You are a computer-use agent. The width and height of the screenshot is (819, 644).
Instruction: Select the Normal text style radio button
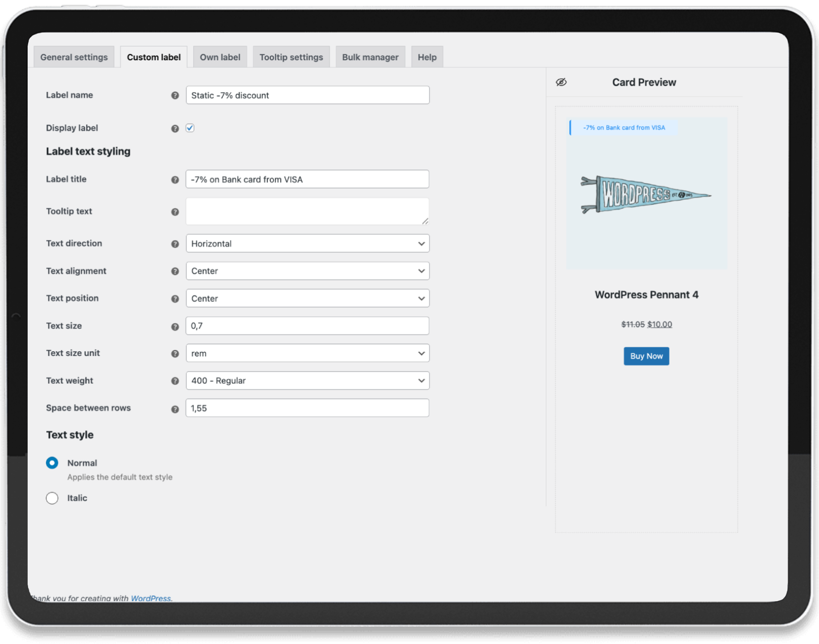[52, 463]
